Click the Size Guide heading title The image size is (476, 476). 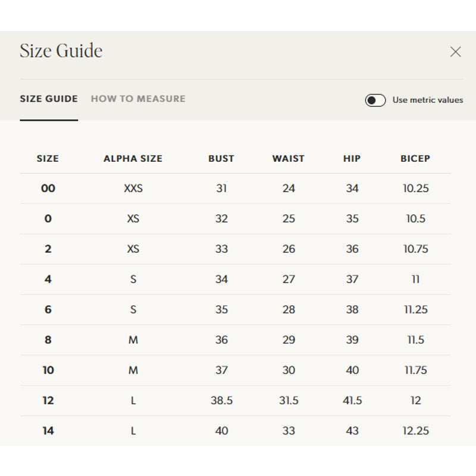[61, 51]
